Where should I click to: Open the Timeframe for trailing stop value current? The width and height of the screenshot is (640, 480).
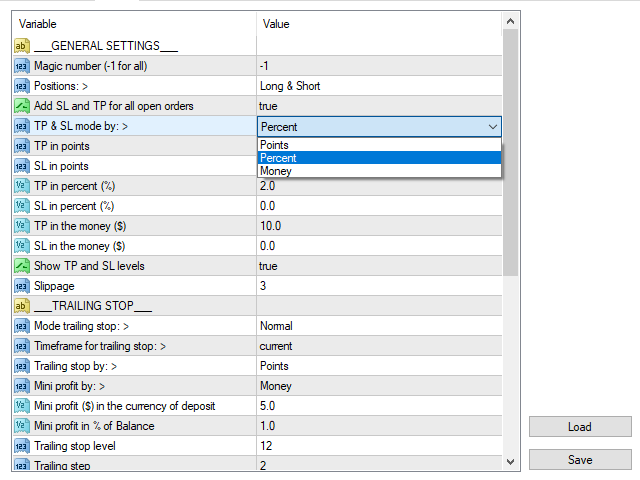click(x=379, y=346)
